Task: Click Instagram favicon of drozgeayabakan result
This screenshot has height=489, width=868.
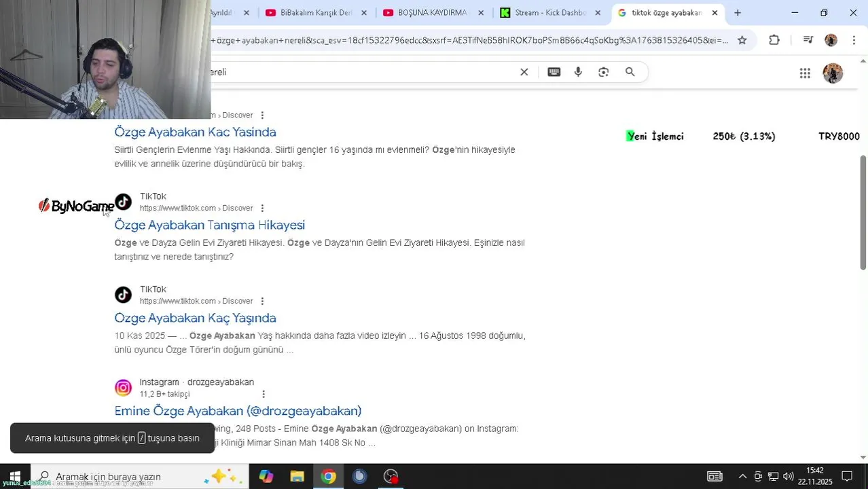Action: point(123,388)
